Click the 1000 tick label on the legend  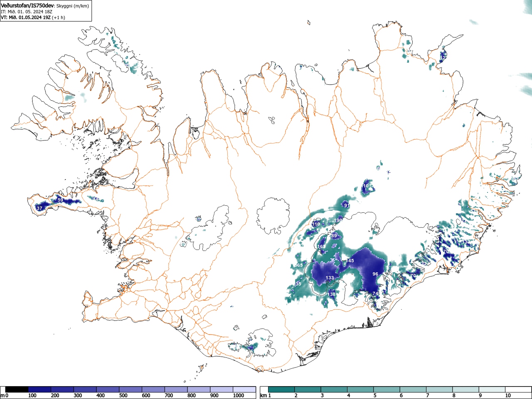tap(238, 396)
